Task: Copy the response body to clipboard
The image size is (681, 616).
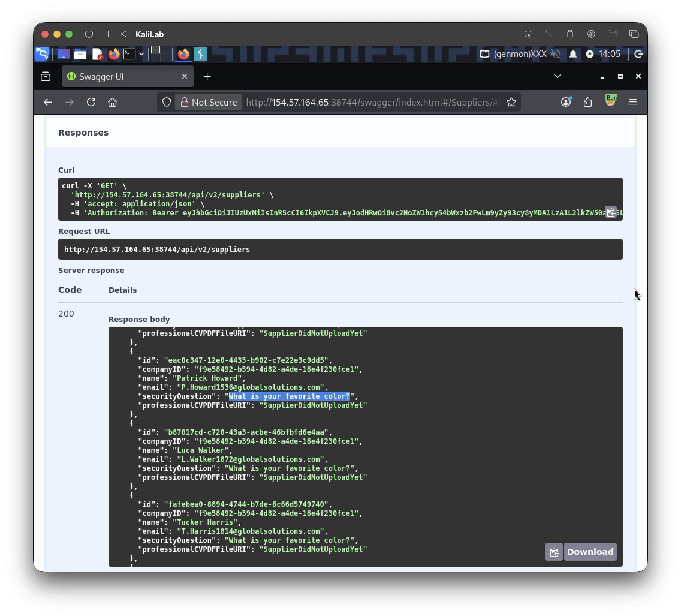Action: (x=554, y=552)
